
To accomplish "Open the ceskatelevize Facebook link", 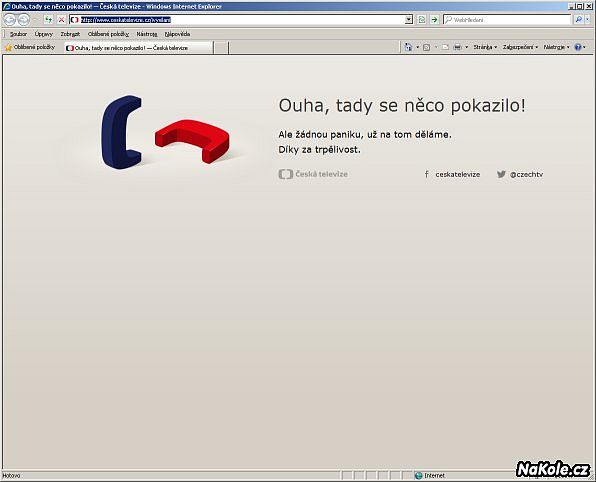I will (458, 174).
